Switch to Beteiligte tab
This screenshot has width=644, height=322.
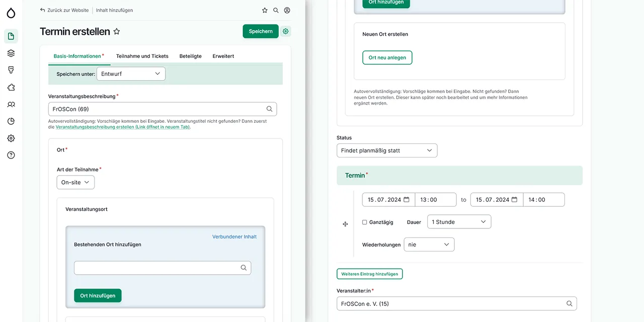click(x=191, y=56)
